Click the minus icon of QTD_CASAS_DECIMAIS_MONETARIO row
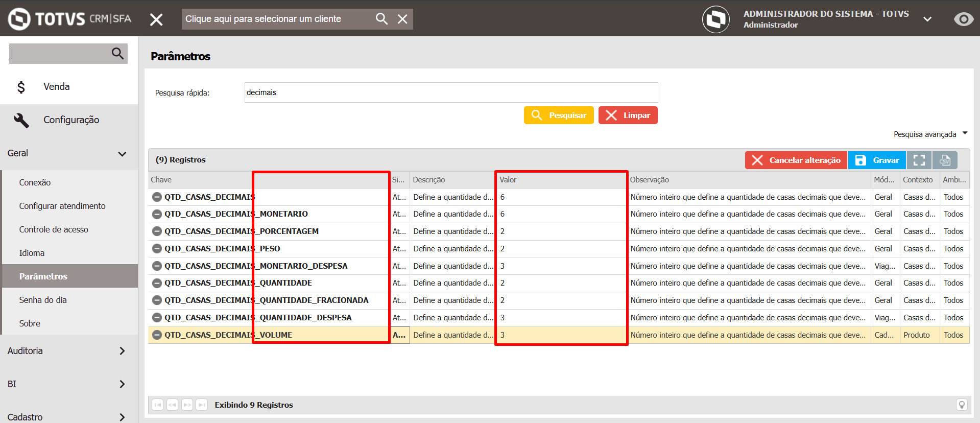 (x=157, y=214)
